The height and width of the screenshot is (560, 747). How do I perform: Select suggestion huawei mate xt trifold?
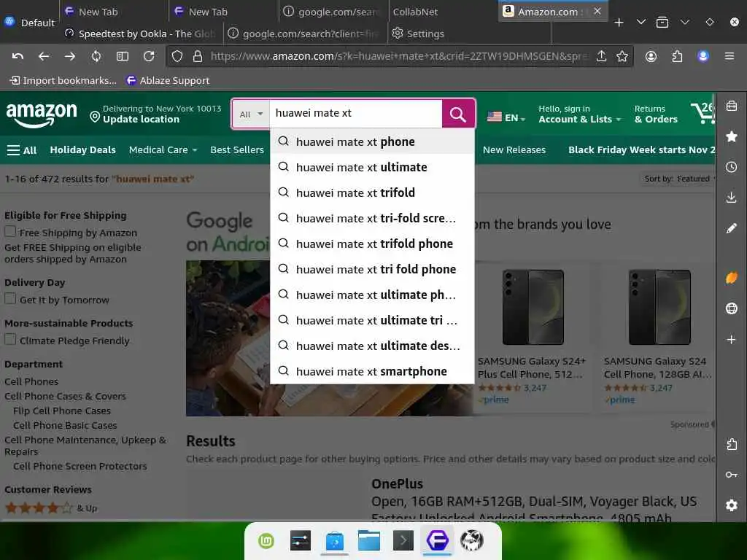[372, 192]
